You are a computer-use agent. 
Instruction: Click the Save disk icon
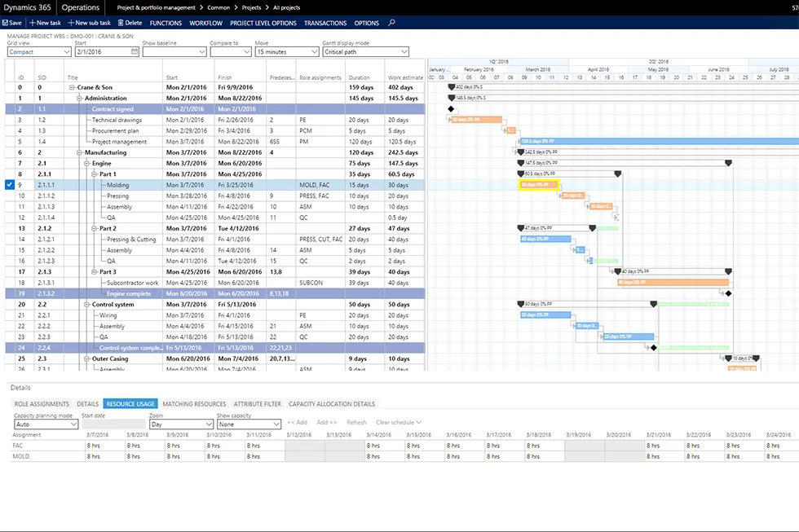click(x=4, y=23)
